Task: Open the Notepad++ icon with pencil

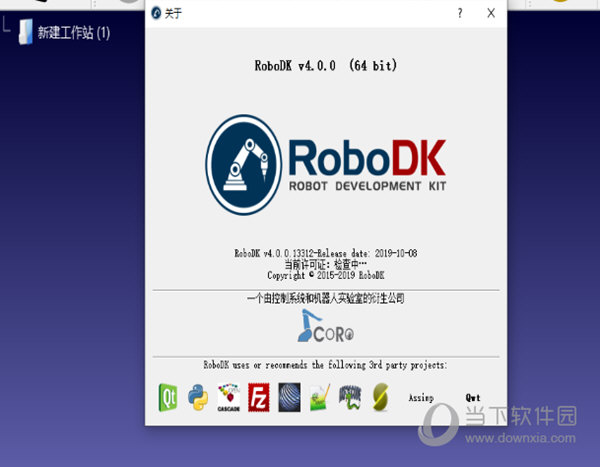Action: click(x=320, y=398)
